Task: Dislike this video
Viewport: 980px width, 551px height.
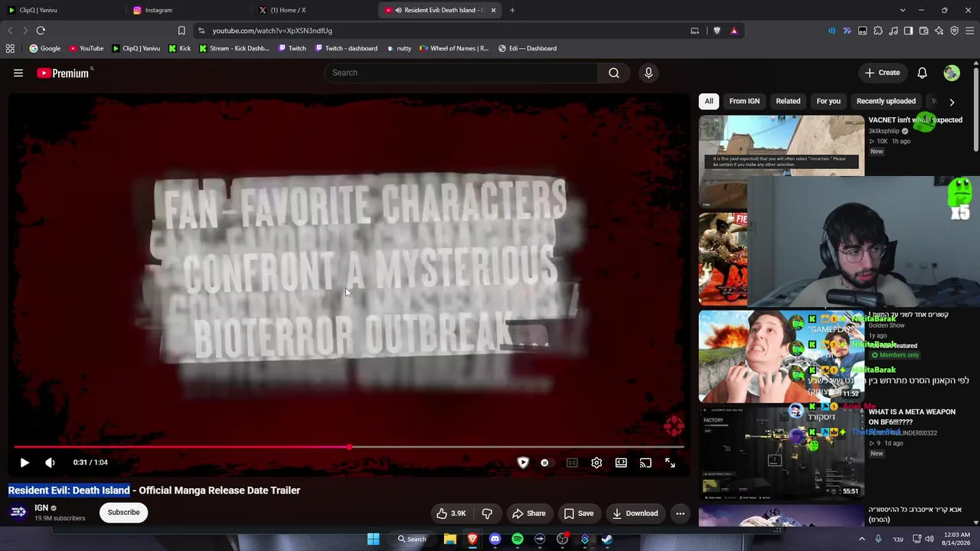Action: (x=487, y=514)
